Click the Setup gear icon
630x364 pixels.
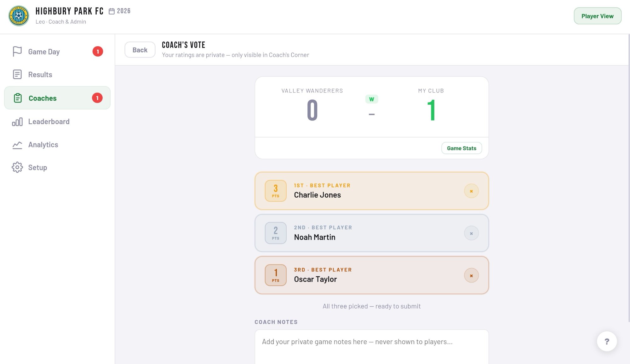pos(17,167)
